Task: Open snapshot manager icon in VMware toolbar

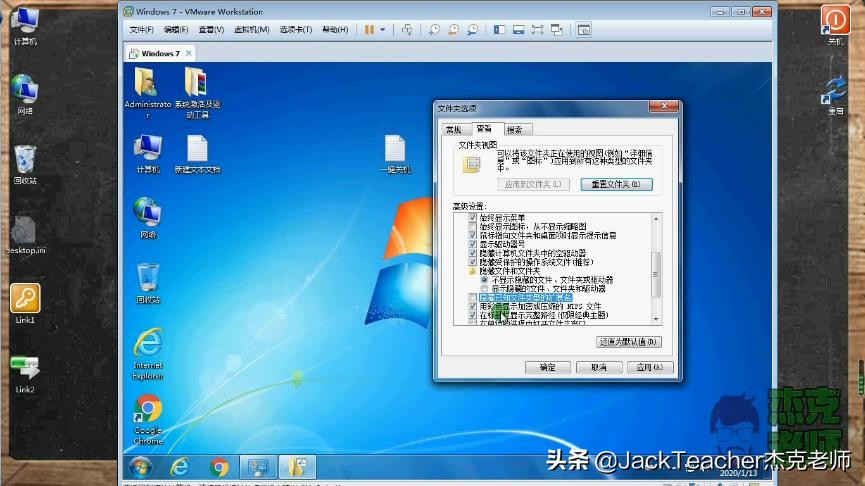Action: (473, 30)
